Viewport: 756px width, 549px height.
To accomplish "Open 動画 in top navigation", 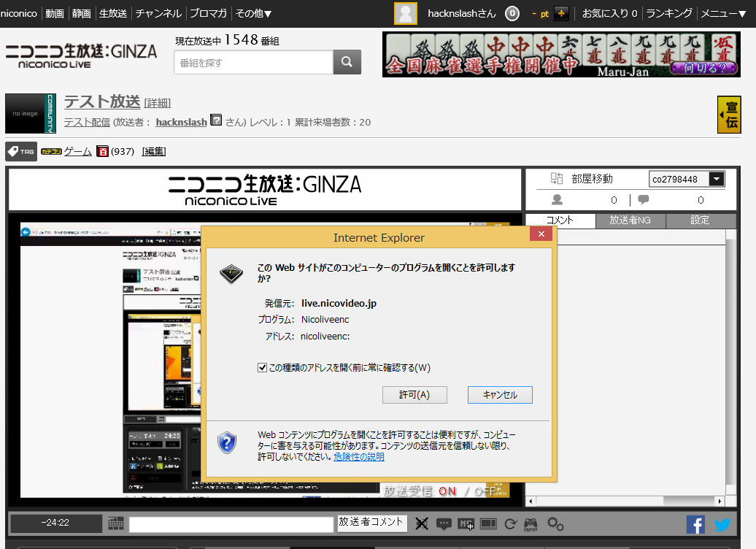I will (55, 14).
